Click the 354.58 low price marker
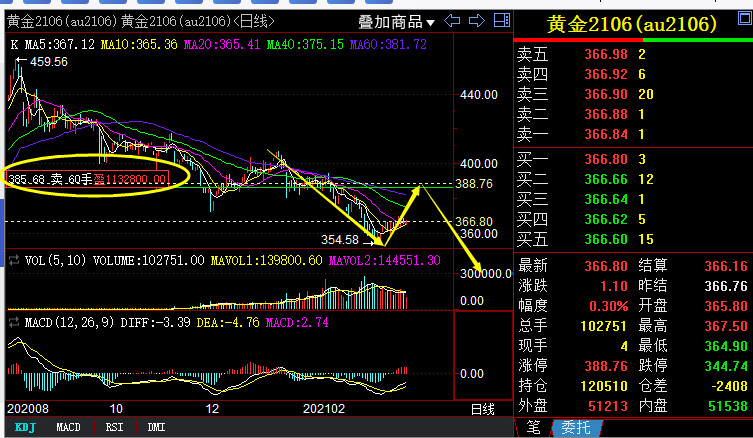The image size is (753, 438). point(340,240)
